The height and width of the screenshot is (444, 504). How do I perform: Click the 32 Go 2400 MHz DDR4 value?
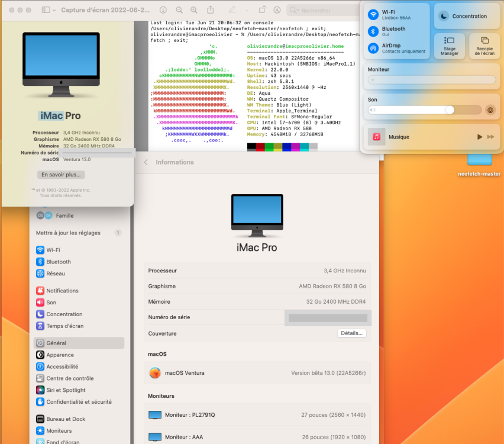coord(336,301)
